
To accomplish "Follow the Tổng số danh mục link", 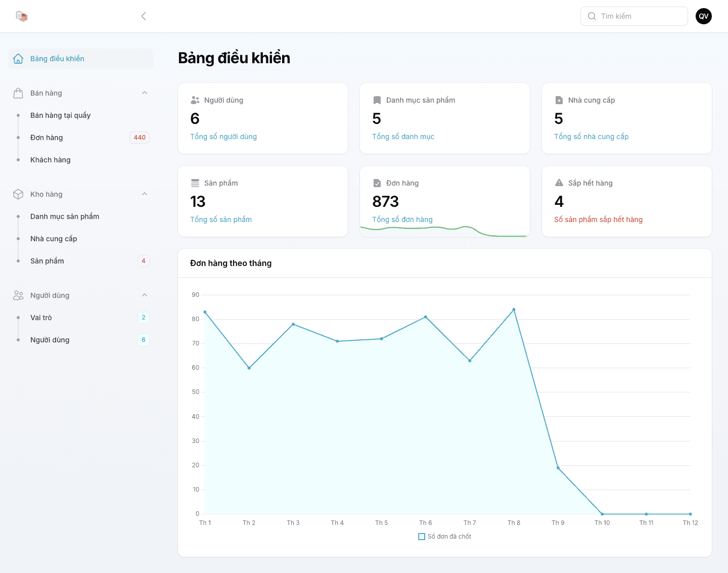I will tap(403, 137).
